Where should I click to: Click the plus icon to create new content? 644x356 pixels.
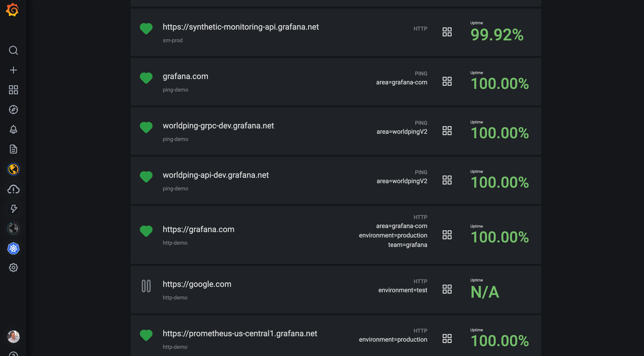(13, 70)
